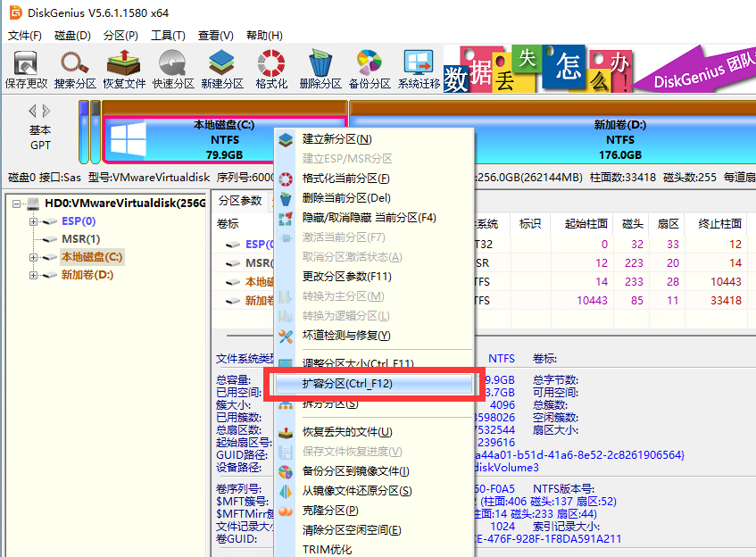Click the 恢复文件 recover files icon
This screenshot has height=557, width=756.
(124, 70)
